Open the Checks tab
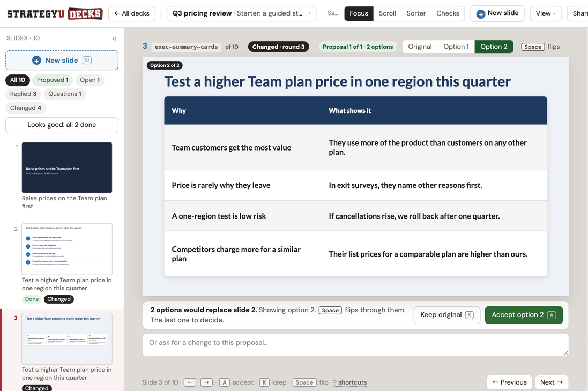 (448, 13)
